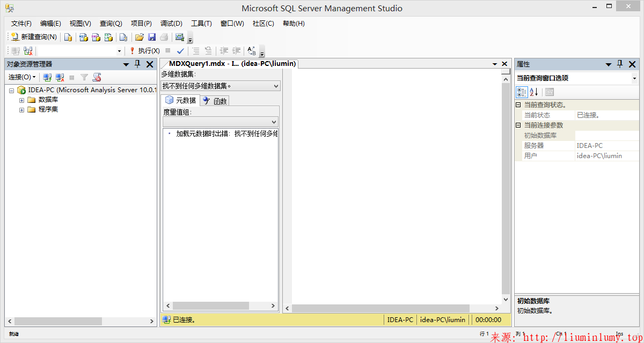Click the Activity Monitor icon
Screen dimensions: 644x343
180,37
